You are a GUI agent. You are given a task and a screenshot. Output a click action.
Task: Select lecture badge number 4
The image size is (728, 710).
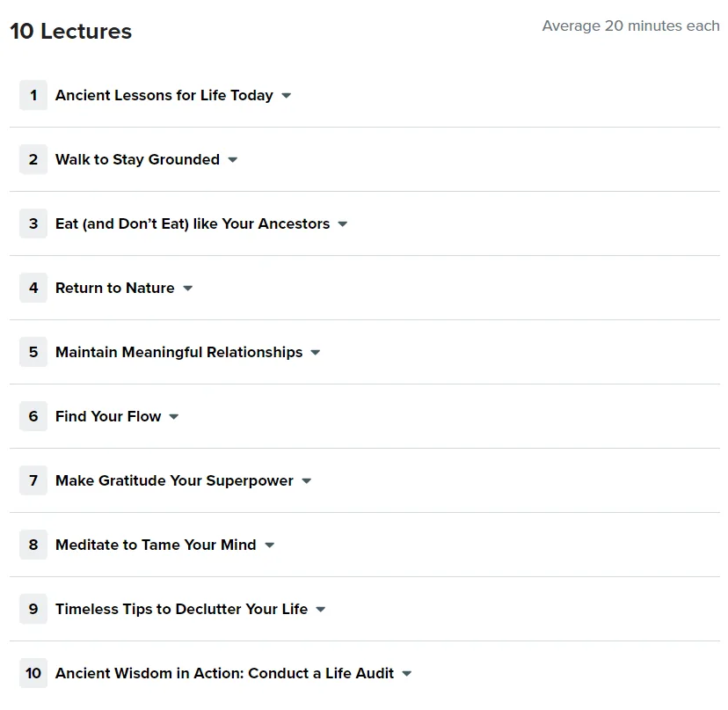click(x=33, y=288)
